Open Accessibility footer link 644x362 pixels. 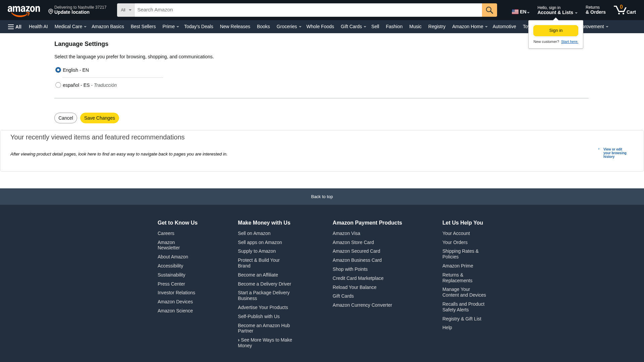(170, 266)
